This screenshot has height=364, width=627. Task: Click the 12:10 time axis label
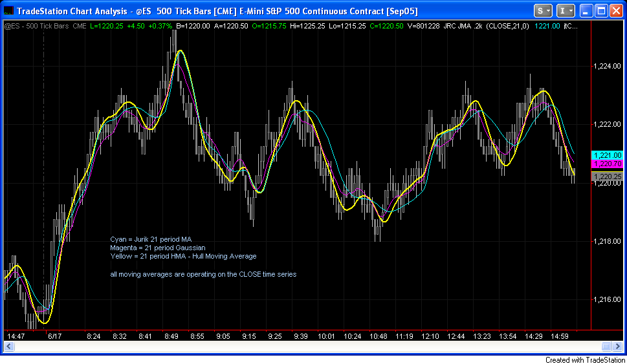(430, 336)
